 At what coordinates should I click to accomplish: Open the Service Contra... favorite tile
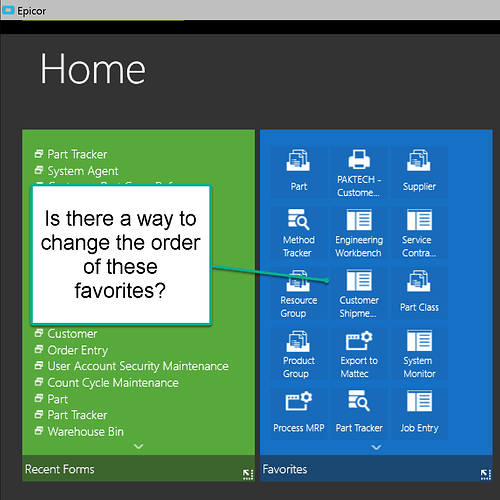[x=419, y=232]
